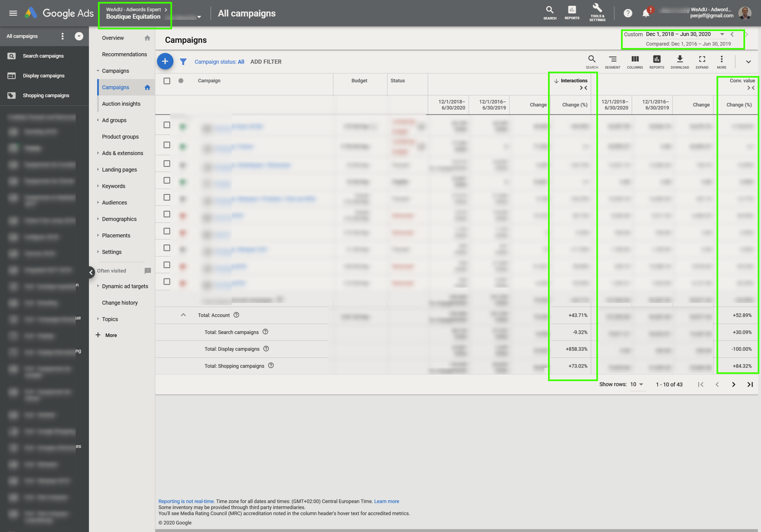Open Reports in the top bar

(572, 13)
